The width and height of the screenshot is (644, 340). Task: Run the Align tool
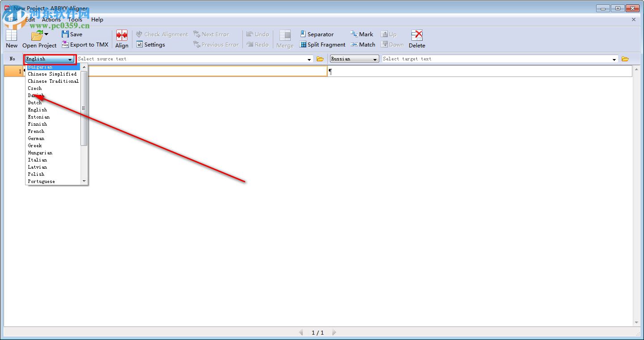(122, 39)
